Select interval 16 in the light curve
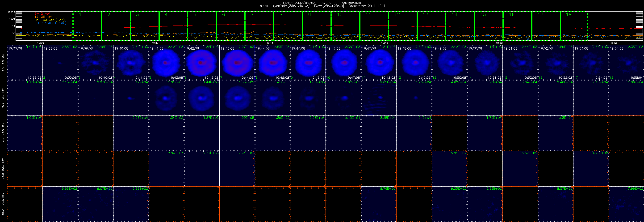Image resolution: width=644 pixels, height=222 pixels. pos(518,26)
